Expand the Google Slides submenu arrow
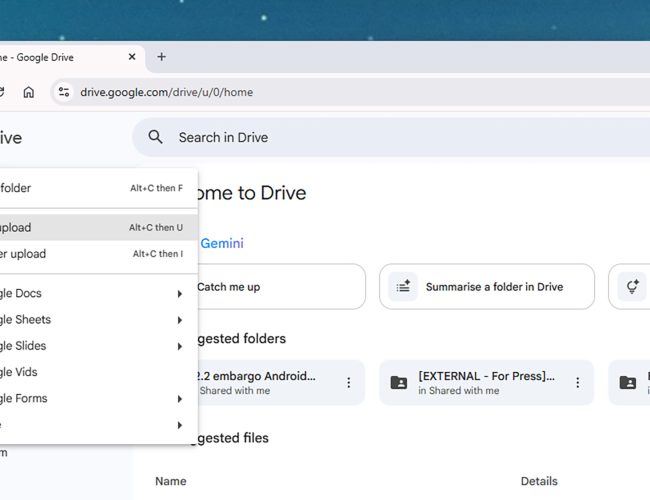The image size is (650, 500). (x=179, y=346)
